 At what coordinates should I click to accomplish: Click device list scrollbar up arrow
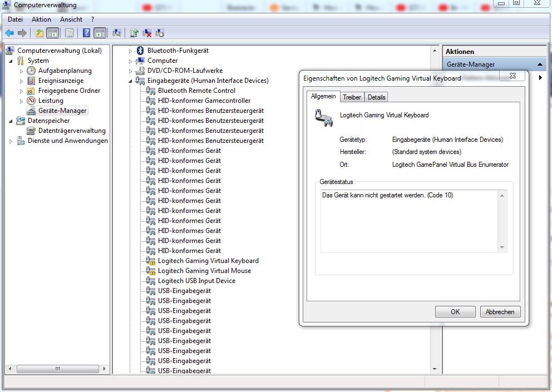tap(435, 51)
